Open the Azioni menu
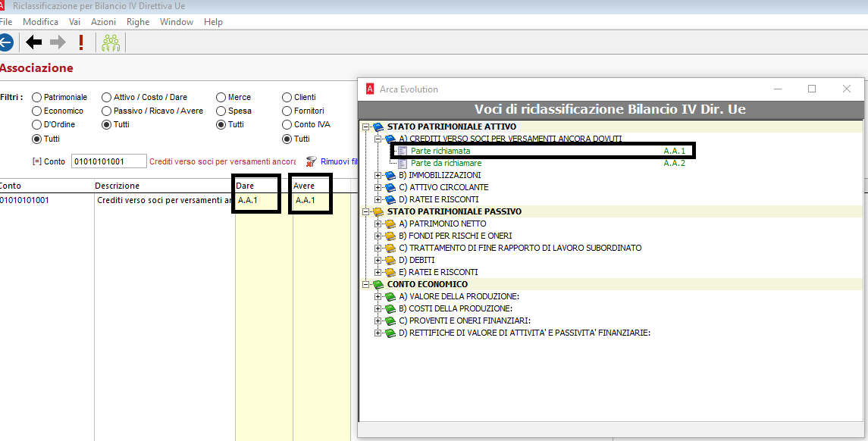Viewport: 868px width, 441px height. 104,21
